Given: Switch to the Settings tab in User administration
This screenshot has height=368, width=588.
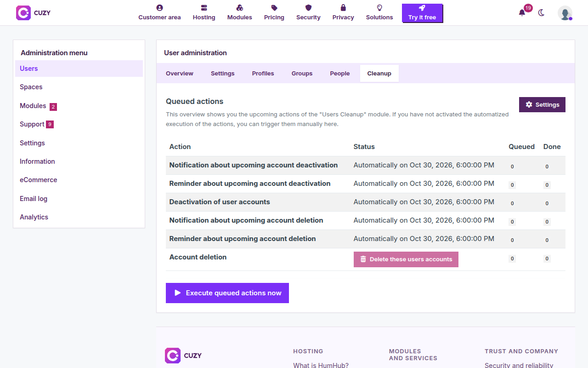Looking at the screenshot, I should pos(223,74).
